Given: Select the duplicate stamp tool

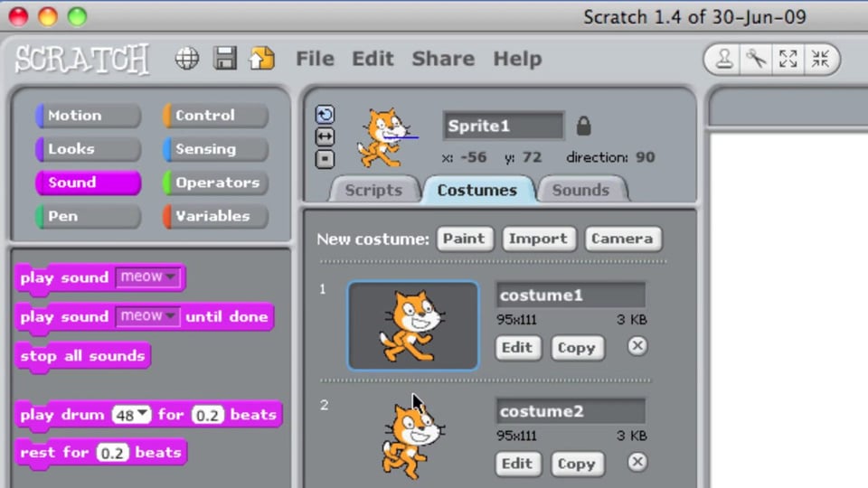Looking at the screenshot, I should click(x=724, y=59).
